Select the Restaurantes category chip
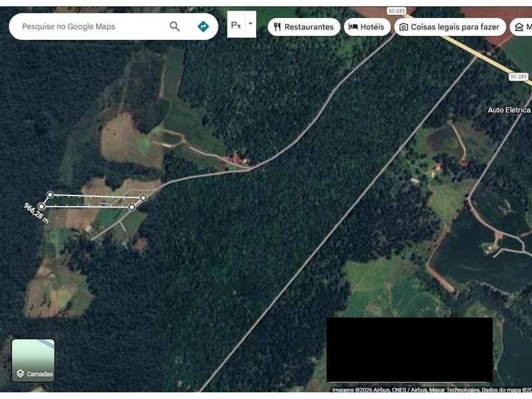This screenshot has width=532, height=399. (304, 27)
